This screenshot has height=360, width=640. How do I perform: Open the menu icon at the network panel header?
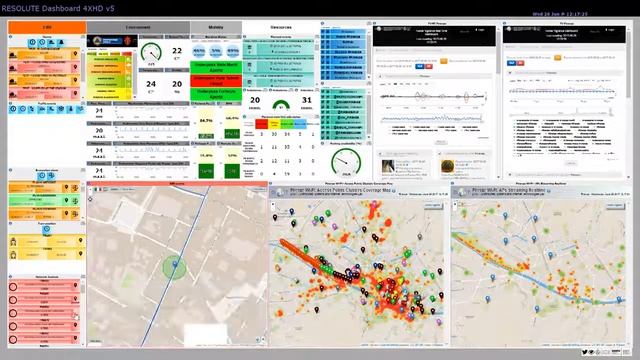click(x=83, y=277)
